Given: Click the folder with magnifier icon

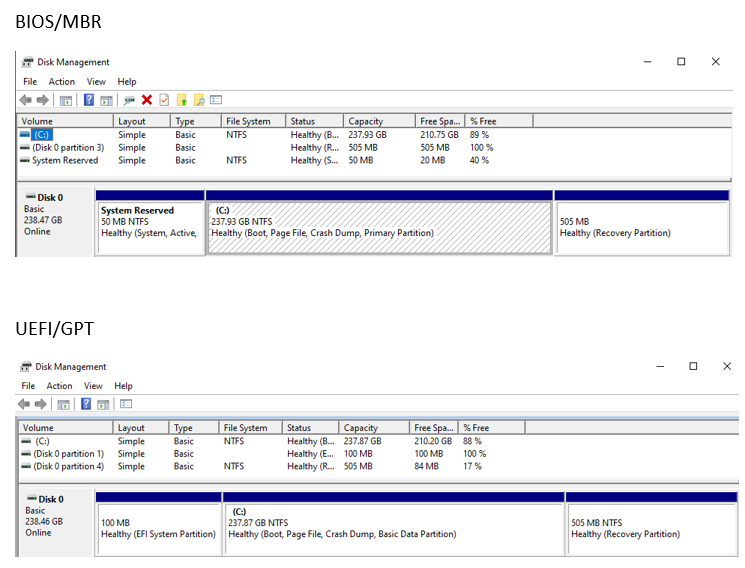Looking at the screenshot, I should point(199,100).
